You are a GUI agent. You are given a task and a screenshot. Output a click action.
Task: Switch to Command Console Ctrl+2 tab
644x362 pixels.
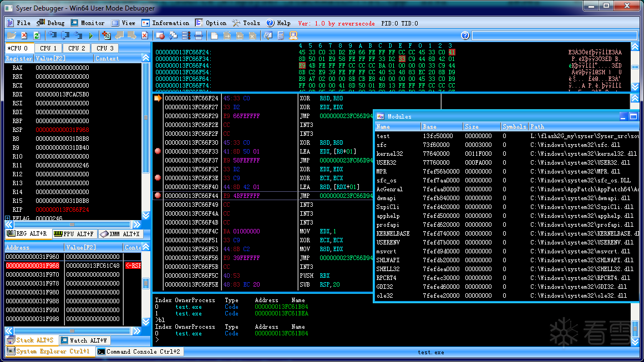coord(139,351)
